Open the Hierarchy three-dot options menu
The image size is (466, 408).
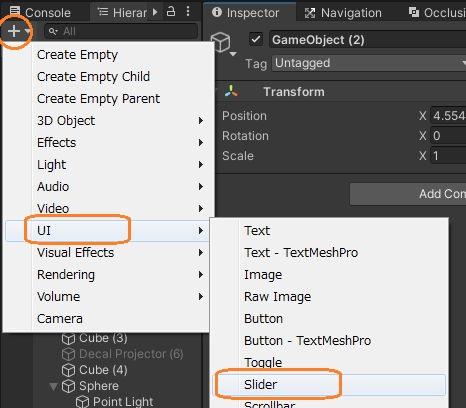188,12
